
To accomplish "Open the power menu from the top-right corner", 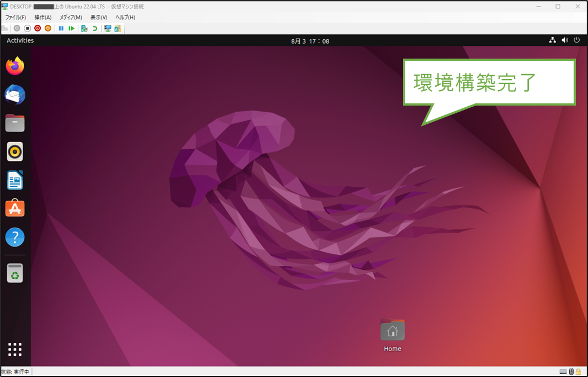I will [x=576, y=40].
